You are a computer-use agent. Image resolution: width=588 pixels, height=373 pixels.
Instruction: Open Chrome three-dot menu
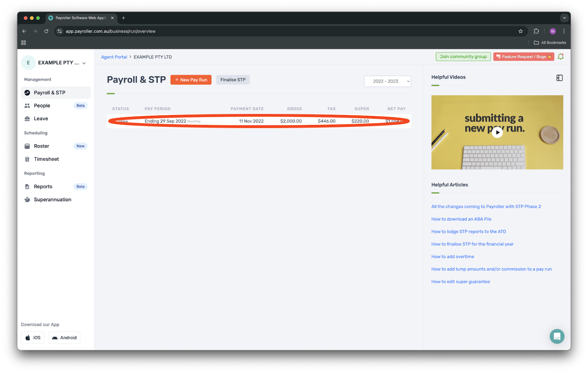[x=564, y=31]
